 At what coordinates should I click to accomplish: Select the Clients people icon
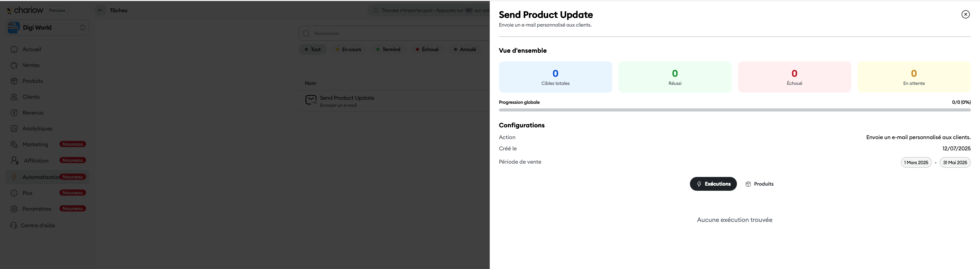(x=14, y=97)
